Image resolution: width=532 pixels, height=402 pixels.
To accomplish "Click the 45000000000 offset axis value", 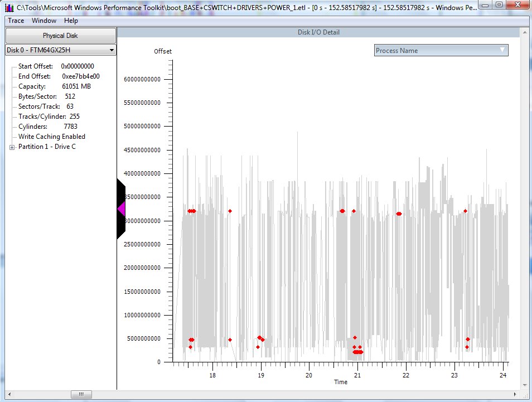I will [142, 150].
